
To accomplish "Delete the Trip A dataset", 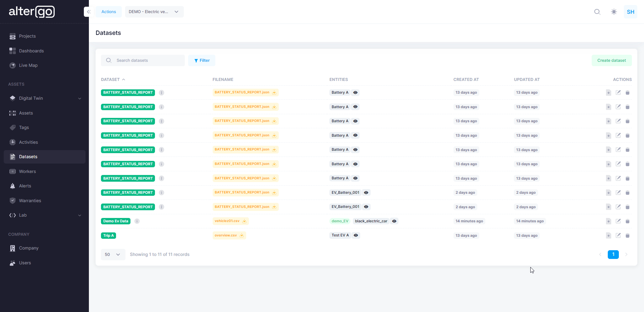I will tap(628, 235).
